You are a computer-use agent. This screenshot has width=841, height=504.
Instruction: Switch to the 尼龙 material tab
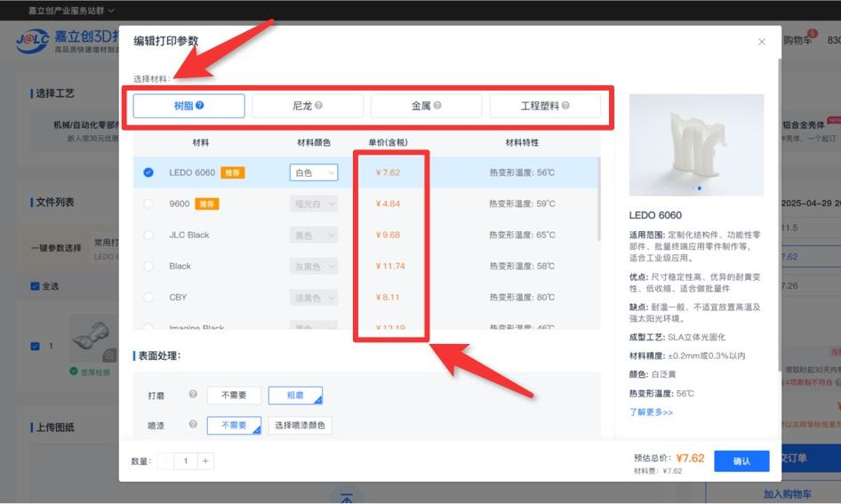tap(308, 106)
